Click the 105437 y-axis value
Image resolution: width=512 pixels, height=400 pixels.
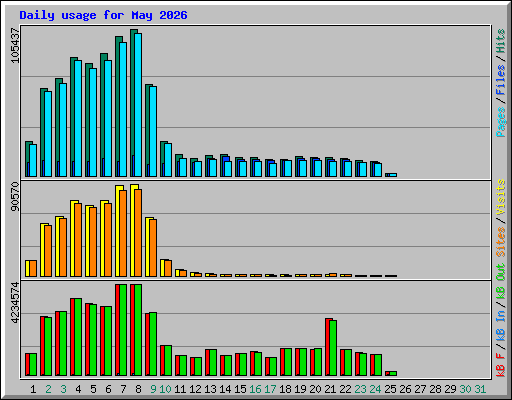click(x=15, y=45)
